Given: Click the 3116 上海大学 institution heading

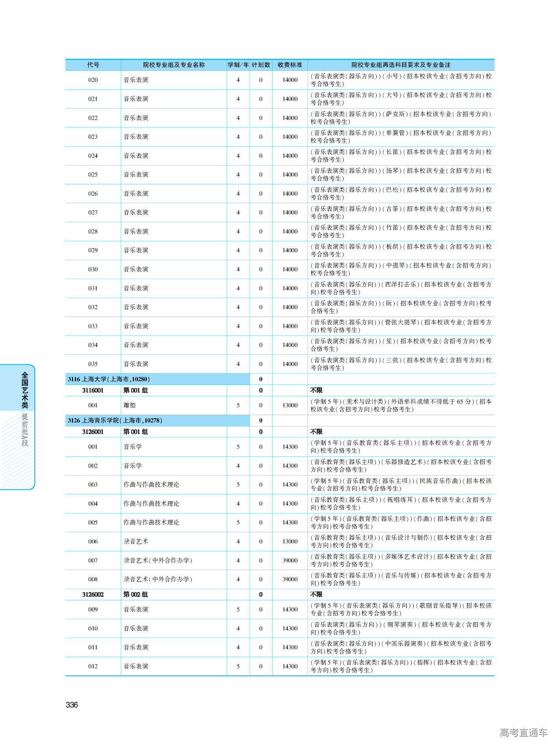Looking at the screenshot, I should pos(109,379).
